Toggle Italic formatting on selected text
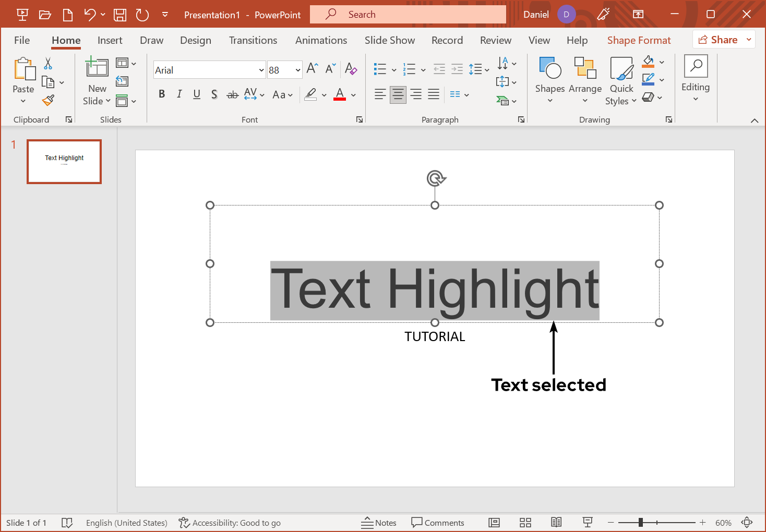This screenshot has height=532, width=766. coord(179,94)
